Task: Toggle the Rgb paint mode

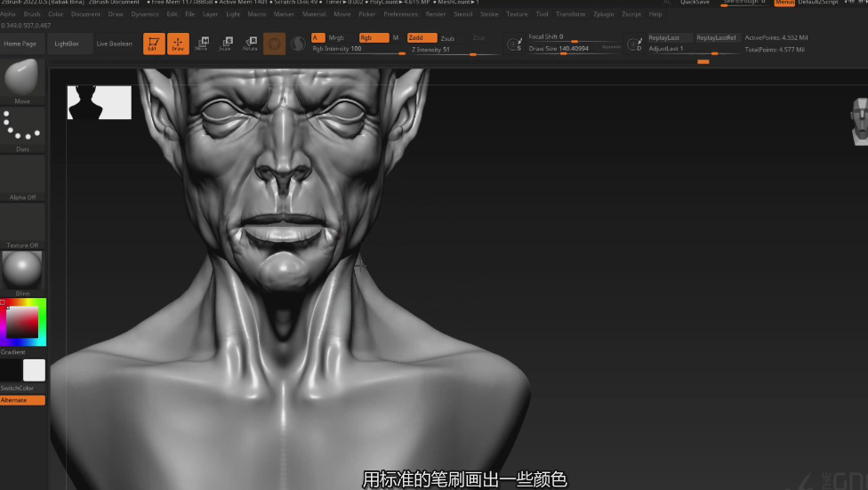Action: pos(373,38)
